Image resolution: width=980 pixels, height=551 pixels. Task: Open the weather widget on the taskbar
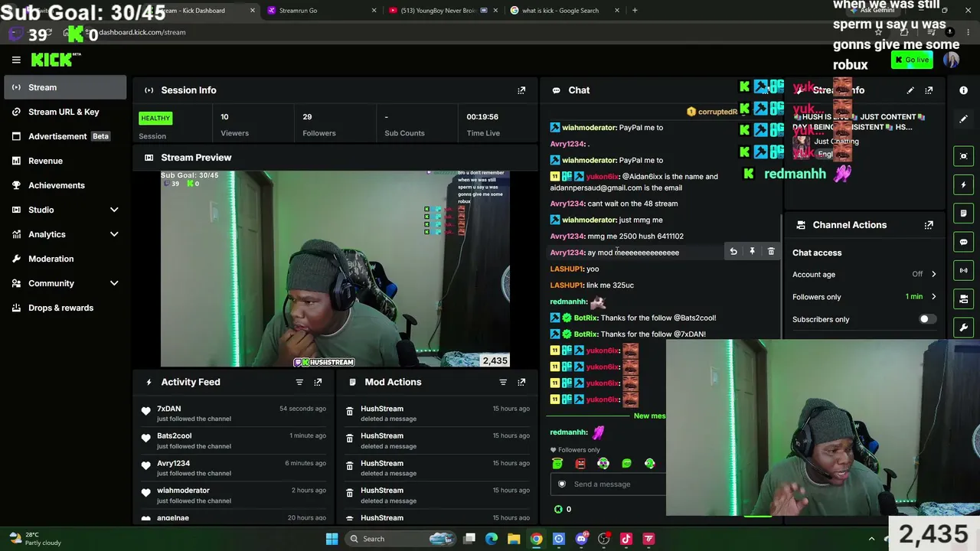36,539
